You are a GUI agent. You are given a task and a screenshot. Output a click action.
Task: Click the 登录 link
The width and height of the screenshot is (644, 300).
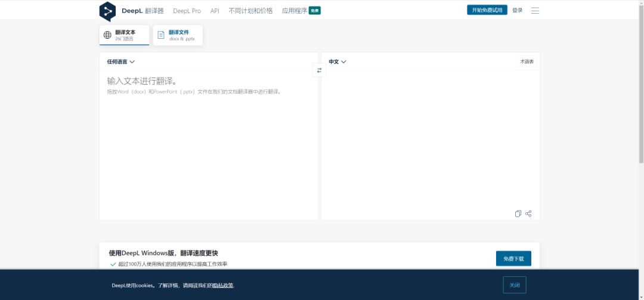tap(518, 10)
